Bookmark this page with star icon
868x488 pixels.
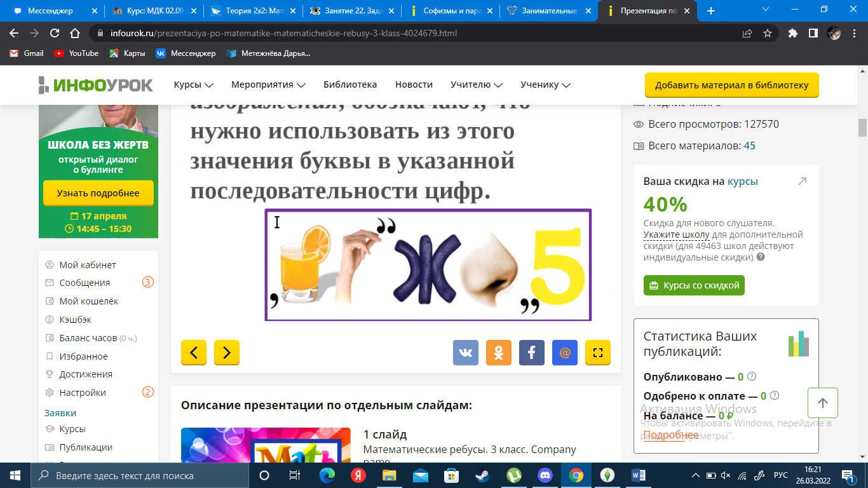click(x=768, y=33)
